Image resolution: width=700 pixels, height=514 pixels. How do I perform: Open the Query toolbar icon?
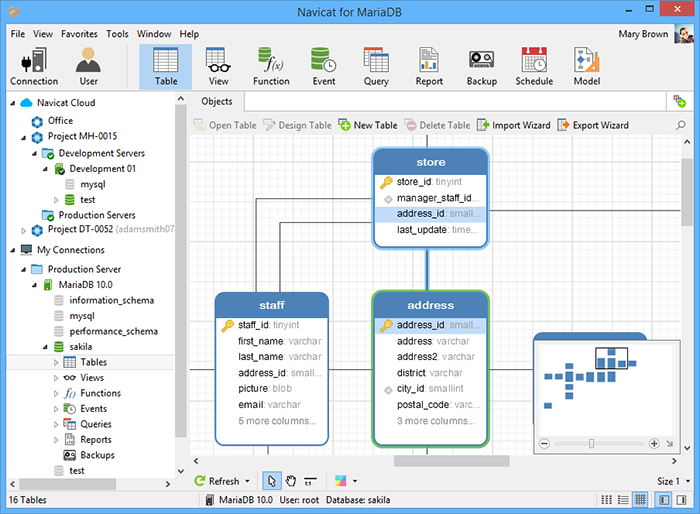(376, 67)
